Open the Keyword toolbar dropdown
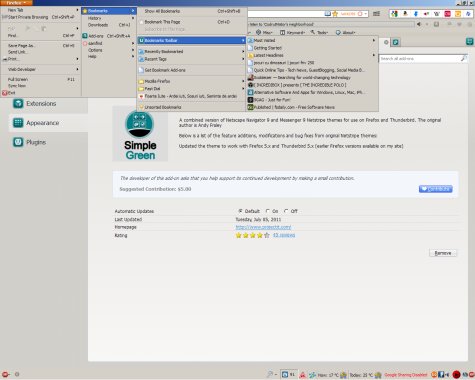 pos(292,32)
